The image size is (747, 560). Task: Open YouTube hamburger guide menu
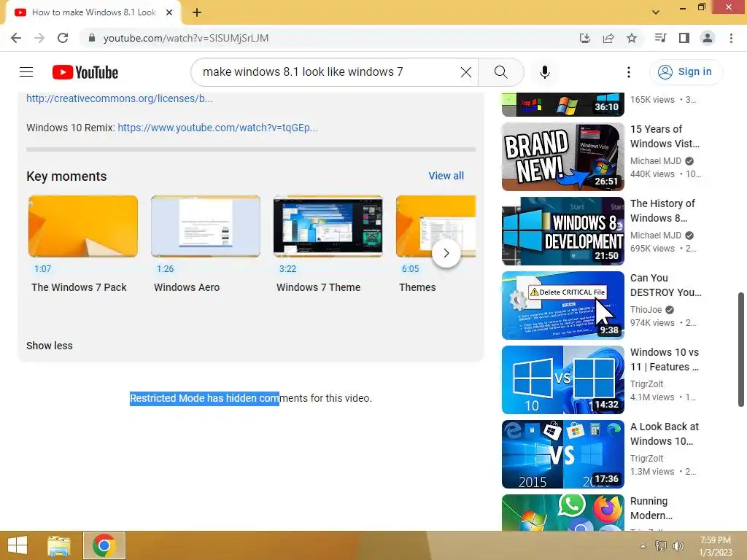point(26,72)
